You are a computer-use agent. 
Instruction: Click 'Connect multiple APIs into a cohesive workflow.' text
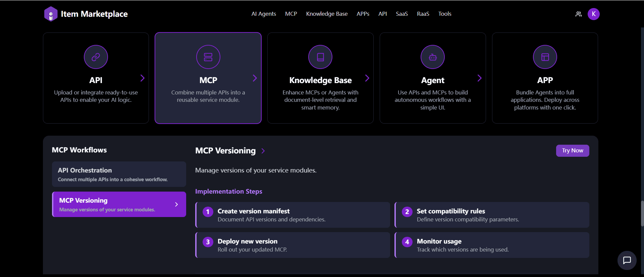tap(113, 180)
